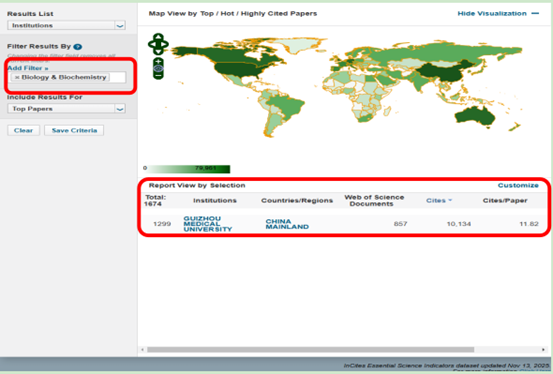Zoom out of the map with minus
The width and height of the screenshot is (553, 374).
click(x=158, y=75)
